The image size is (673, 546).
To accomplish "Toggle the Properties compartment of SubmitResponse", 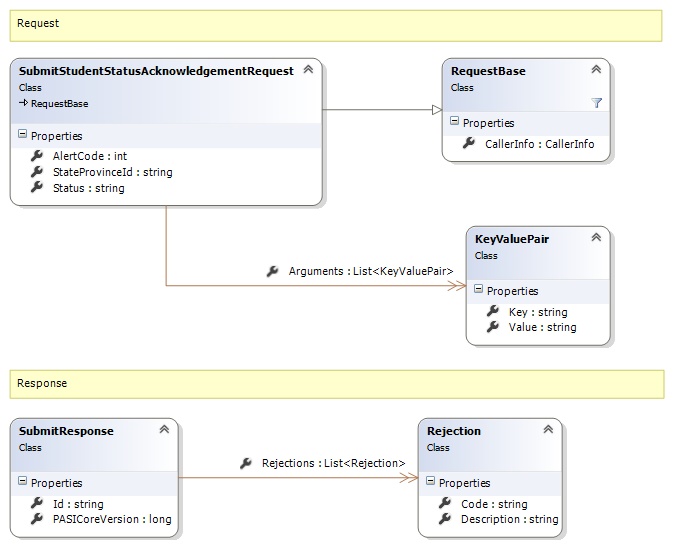I will (x=22, y=482).
